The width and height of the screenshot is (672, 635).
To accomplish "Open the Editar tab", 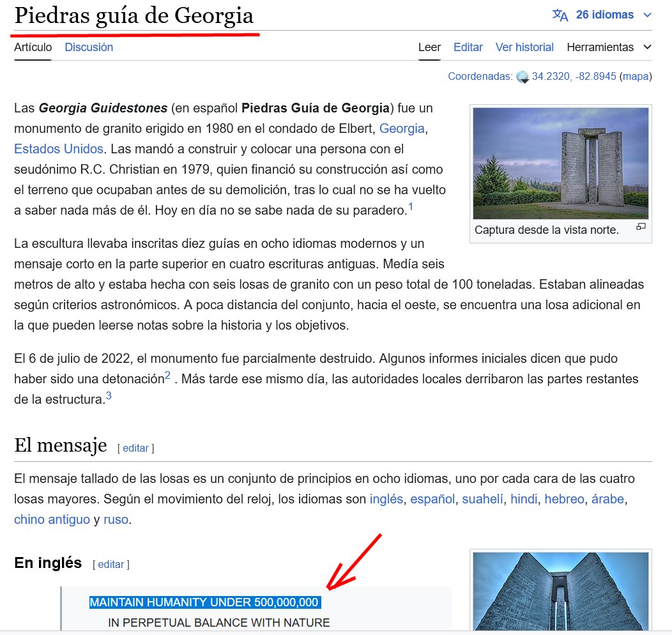I will pyautogui.click(x=468, y=47).
